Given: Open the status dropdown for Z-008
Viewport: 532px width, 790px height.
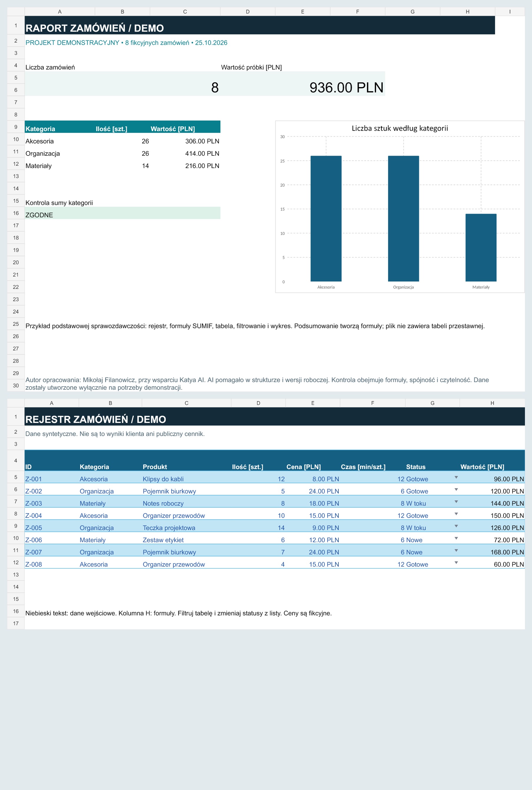Looking at the screenshot, I should coord(456,563).
